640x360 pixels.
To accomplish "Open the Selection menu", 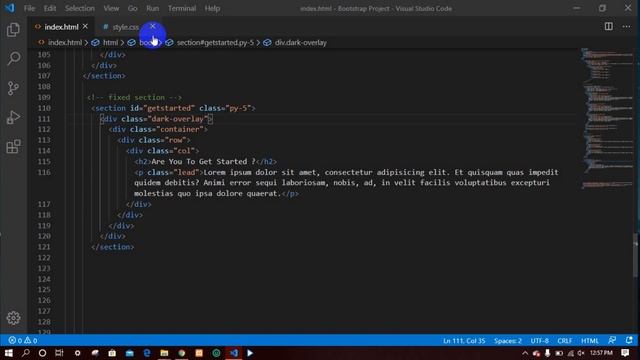I will point(80,8).
